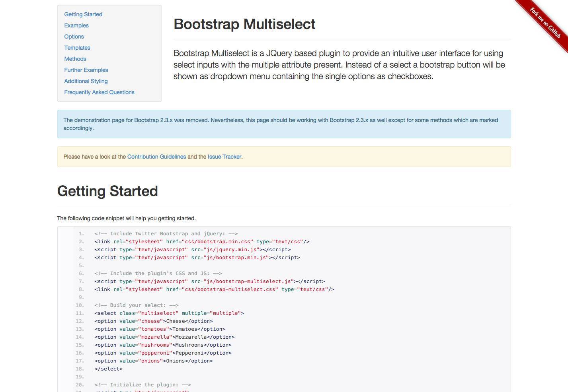Click code line 4 containing 'js/bootstrap.min.js'
Screen dimensions: 568x392
[x=197, y=258]
